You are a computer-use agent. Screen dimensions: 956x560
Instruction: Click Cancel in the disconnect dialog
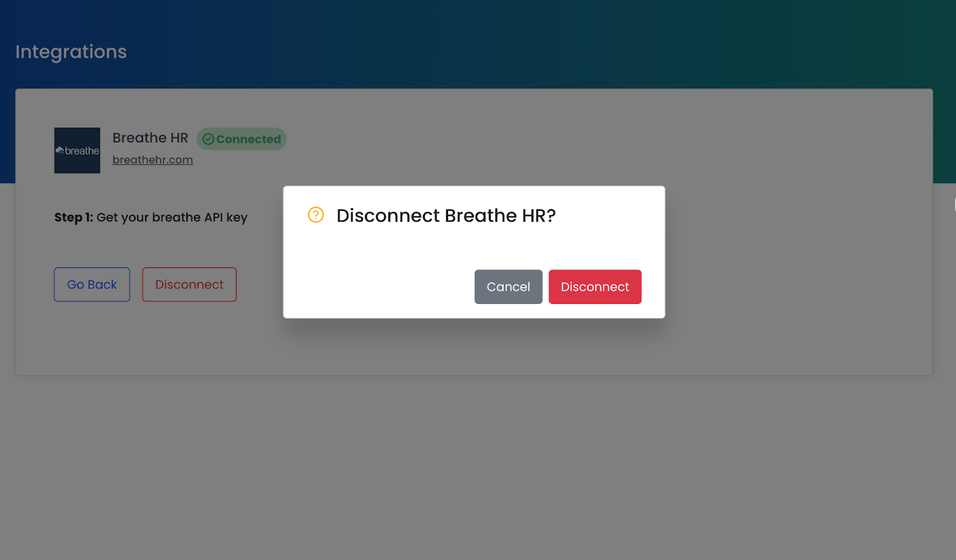pyautogui.click(x=508, y=287)
